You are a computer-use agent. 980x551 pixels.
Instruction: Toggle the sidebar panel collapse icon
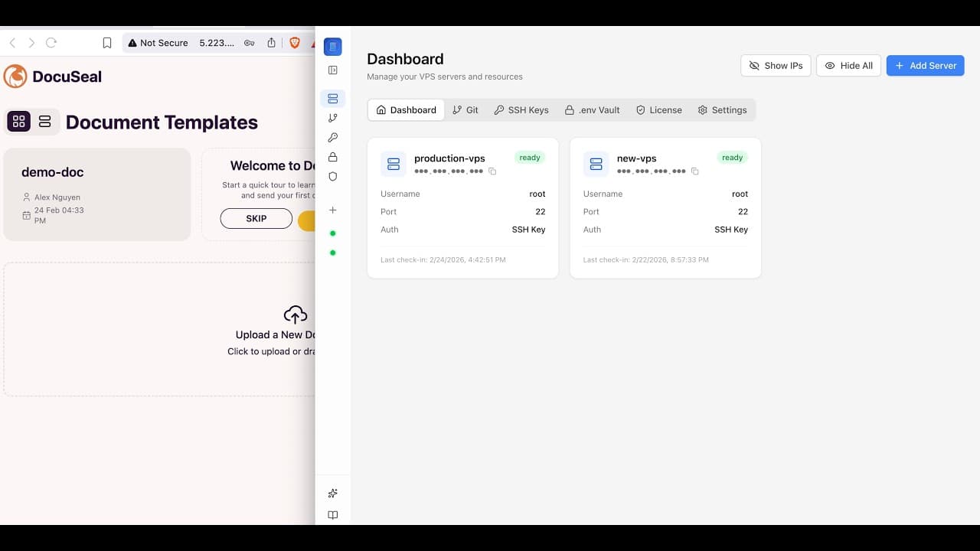coord(332,70)
